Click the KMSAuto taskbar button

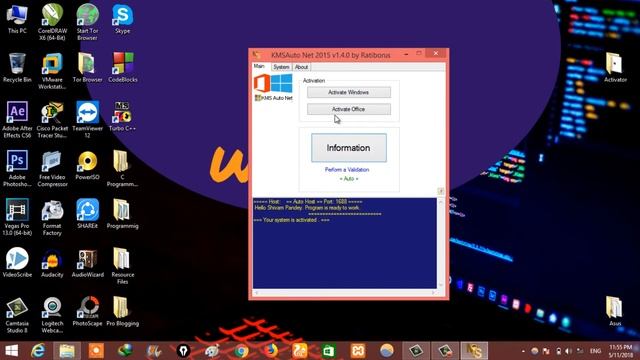click(x=474, y=351)
